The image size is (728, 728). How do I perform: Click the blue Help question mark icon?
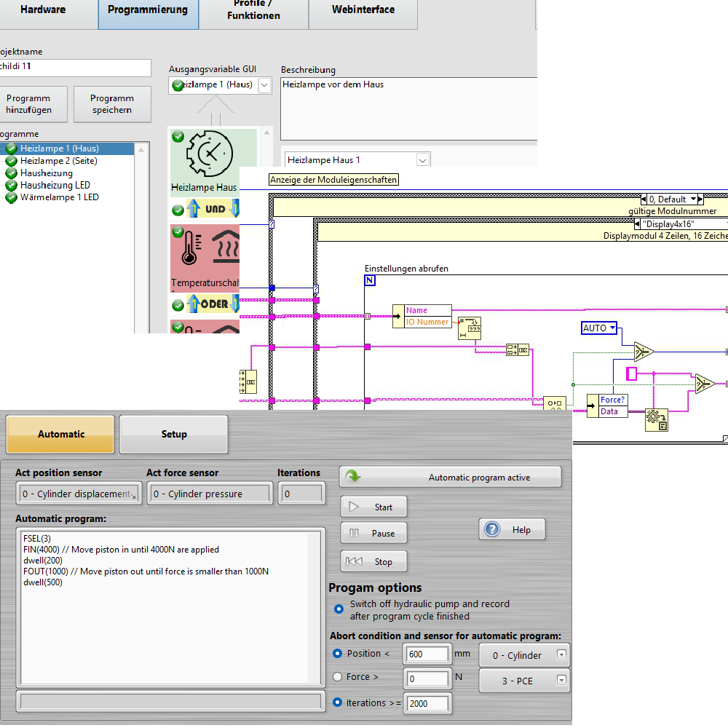[492, 530]
